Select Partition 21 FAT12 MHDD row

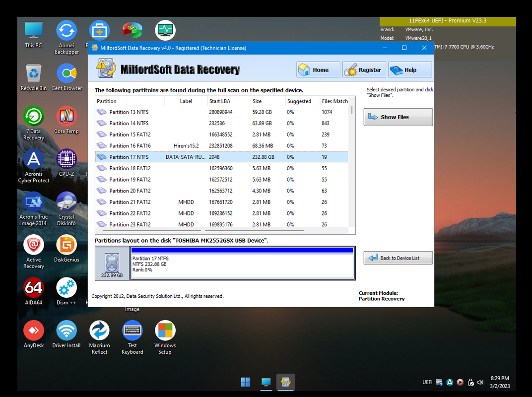coord(222,202)
